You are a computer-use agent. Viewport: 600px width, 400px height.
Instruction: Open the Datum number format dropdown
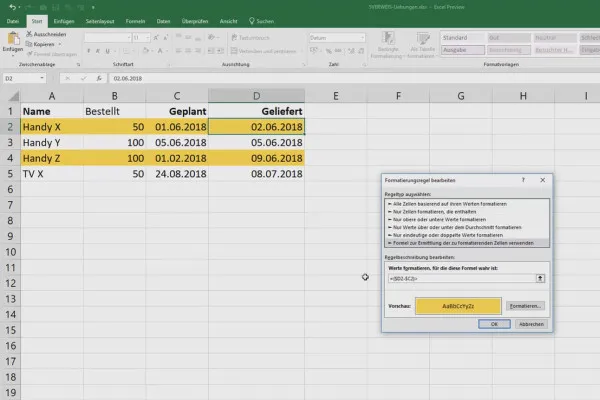click(x=362, y=38)
